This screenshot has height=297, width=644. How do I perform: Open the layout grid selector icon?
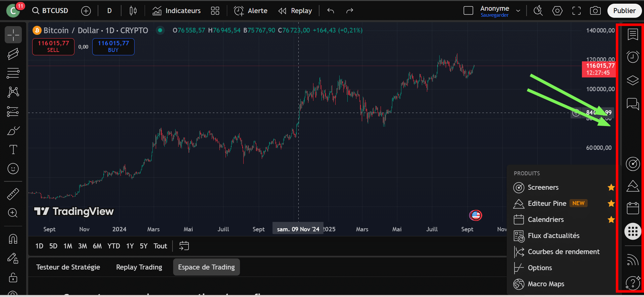(215, 11)
